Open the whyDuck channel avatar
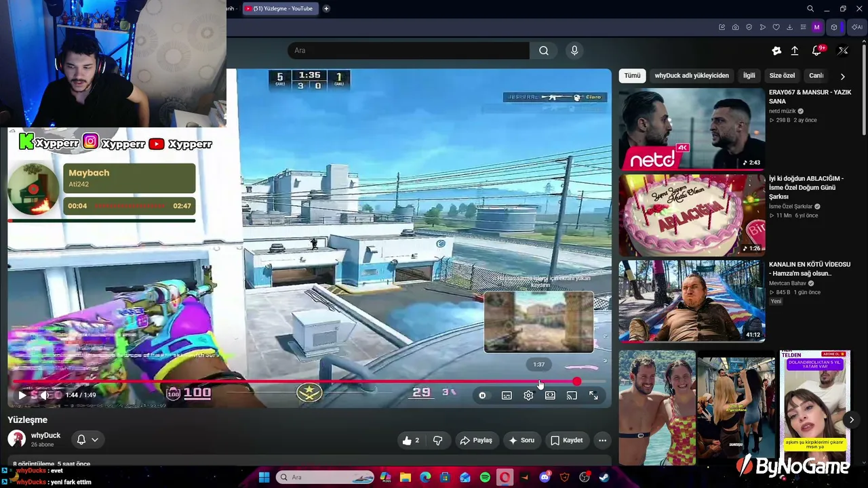The width and height of the screenshot is (868, 488). pos(17,439)
